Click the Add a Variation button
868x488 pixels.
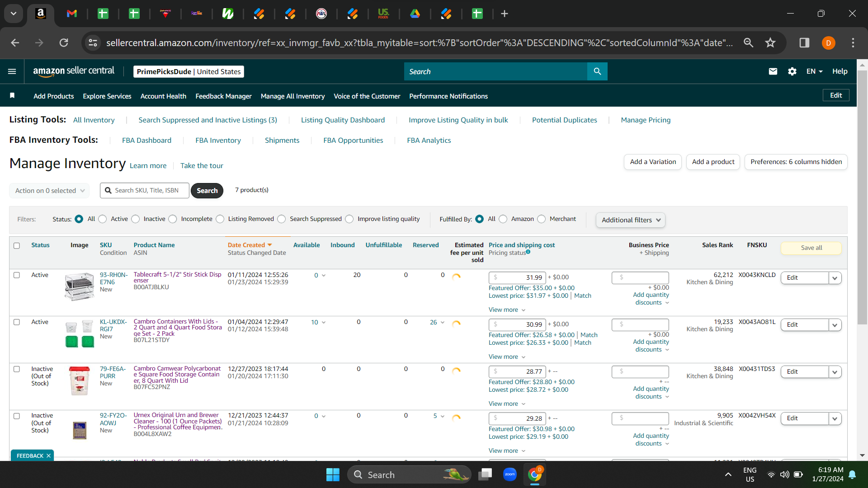[x=653, y=162]
